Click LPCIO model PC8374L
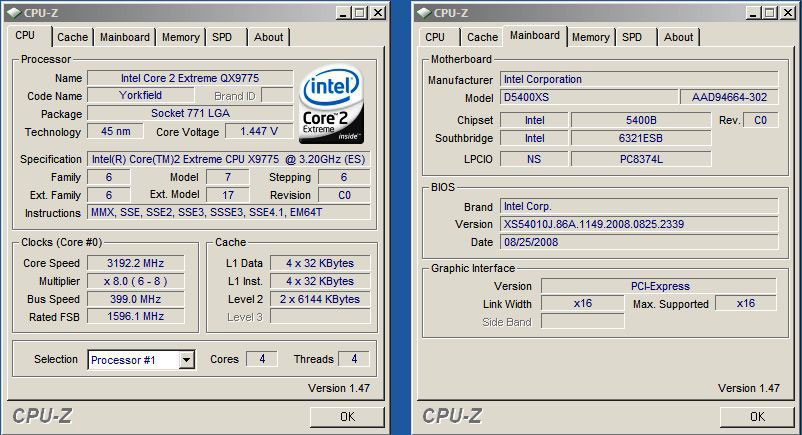Viewport: 802px width, 435px height. point(641,159)
